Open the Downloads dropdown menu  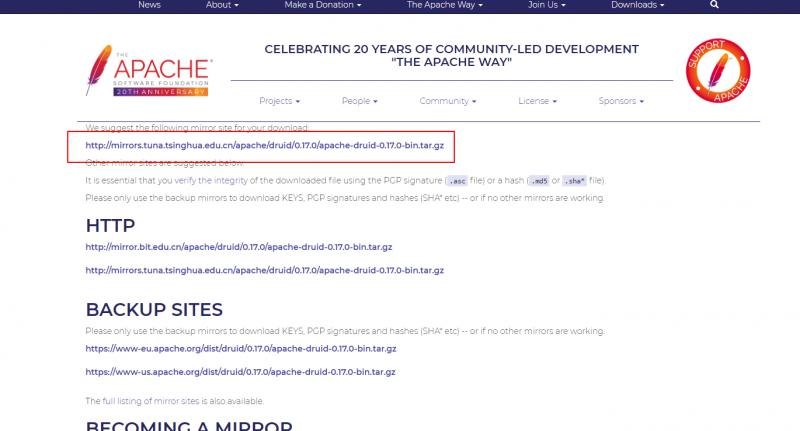(x=638, y=5)
